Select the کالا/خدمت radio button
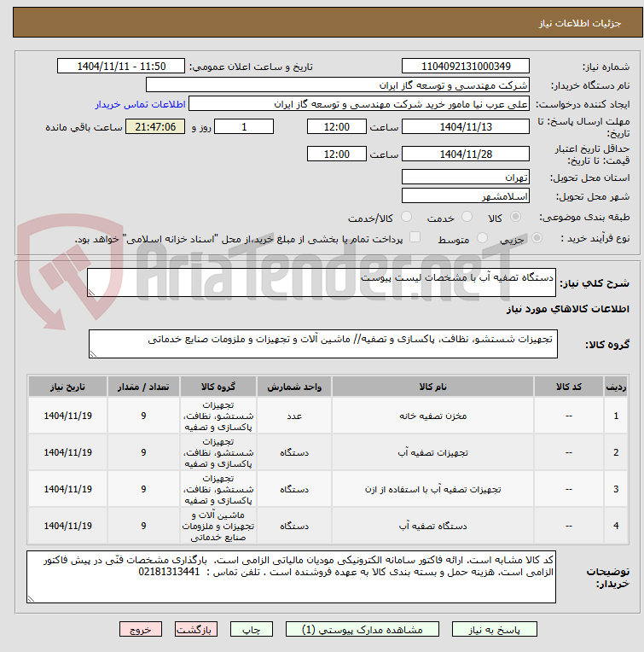This screenshot has width=644, height=652. (x=406, y=216)
